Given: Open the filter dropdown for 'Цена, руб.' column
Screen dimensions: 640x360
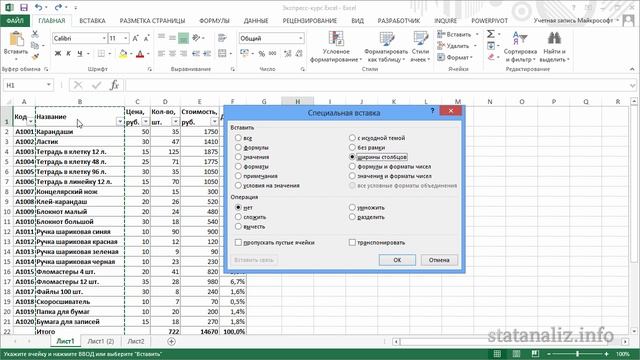Looking at the screenshot, I should tap(146, 122).
